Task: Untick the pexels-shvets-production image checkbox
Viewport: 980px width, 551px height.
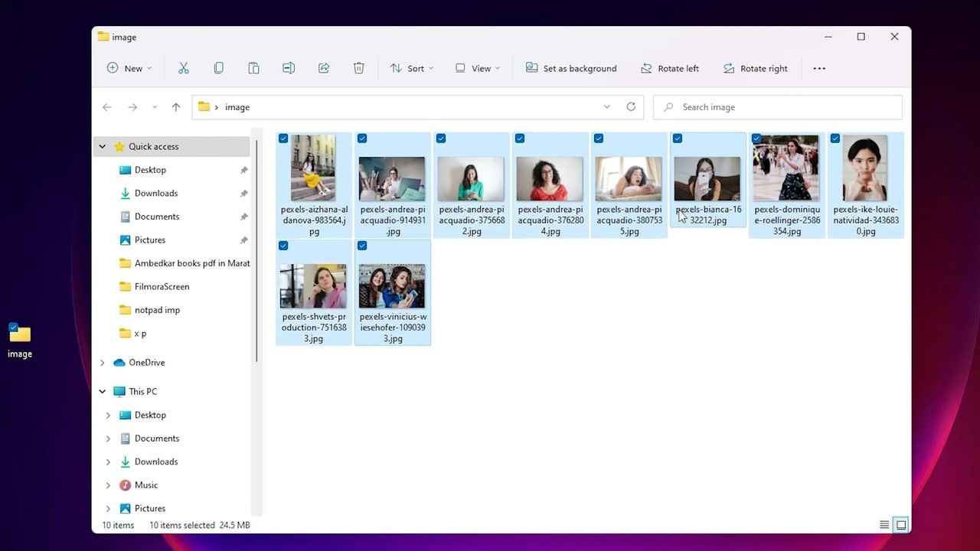Action: (283, 246)
